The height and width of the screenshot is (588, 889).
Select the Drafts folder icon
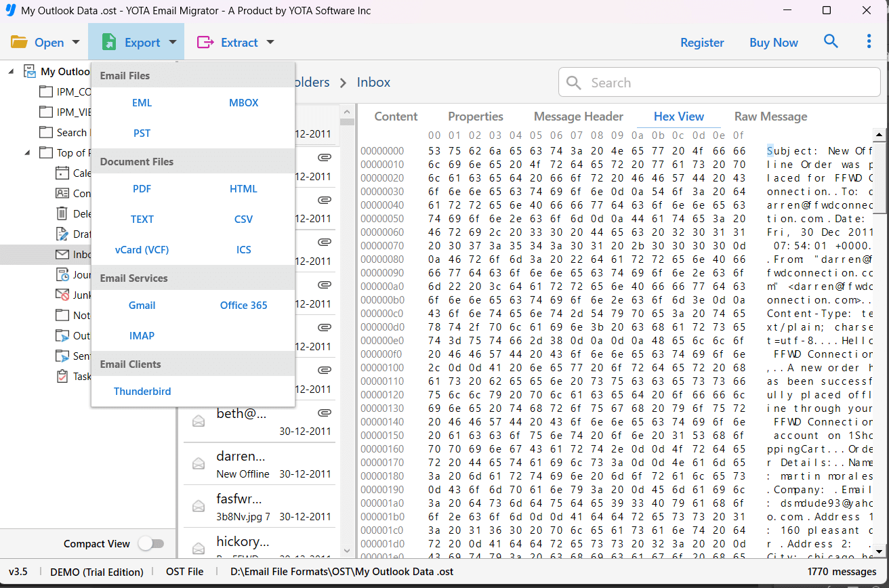[62, 234]
